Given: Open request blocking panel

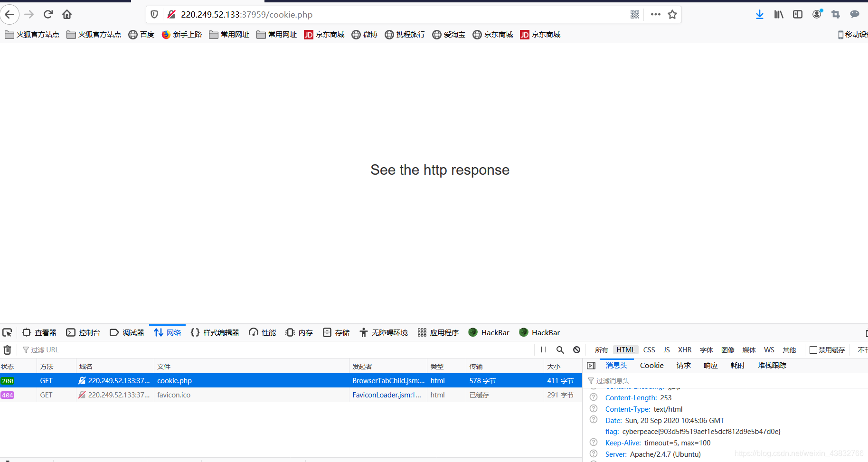Looking at the screenshot, I should tap(576, 349).
